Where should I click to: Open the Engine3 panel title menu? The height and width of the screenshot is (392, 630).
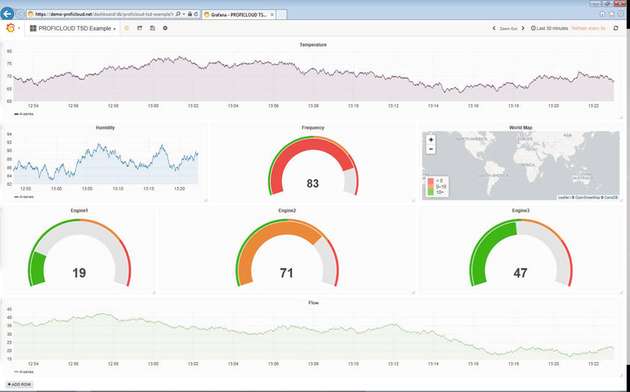coord(520,210)
